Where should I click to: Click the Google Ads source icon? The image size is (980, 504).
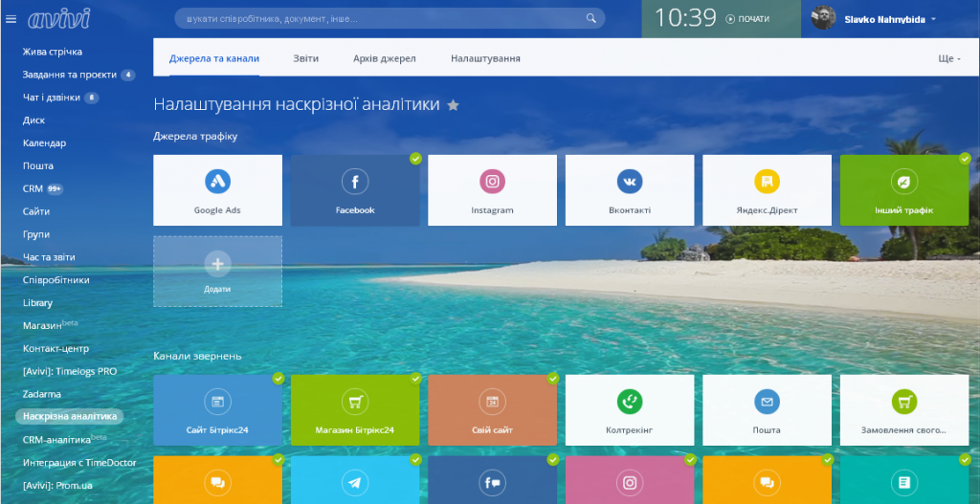point(217,181)
